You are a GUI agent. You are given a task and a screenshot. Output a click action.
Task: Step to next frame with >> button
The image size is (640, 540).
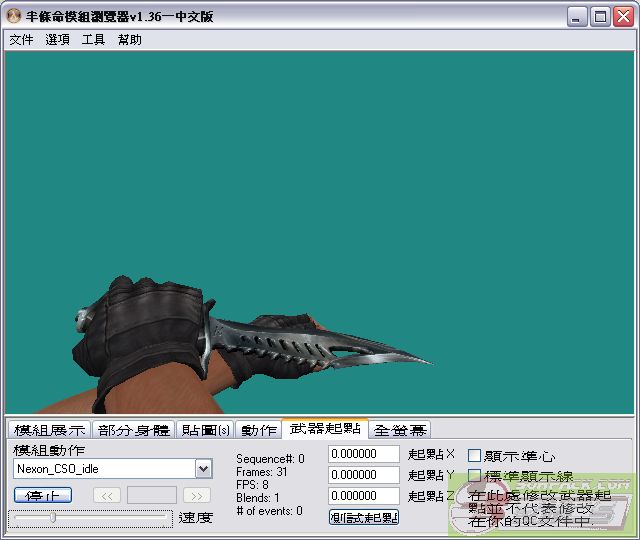197,496
